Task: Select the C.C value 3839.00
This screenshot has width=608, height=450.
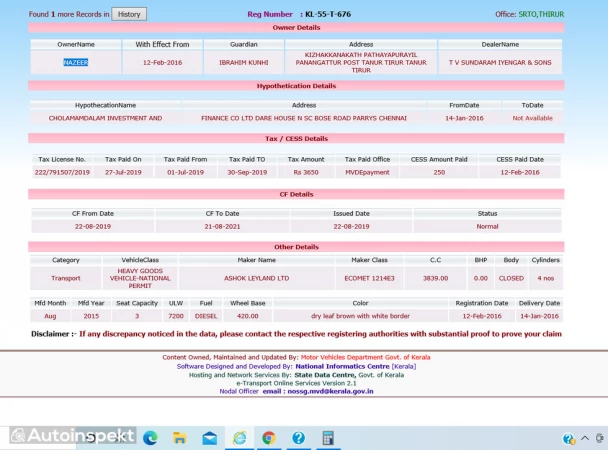Action: pyautogui.click(x=435, y=278)
